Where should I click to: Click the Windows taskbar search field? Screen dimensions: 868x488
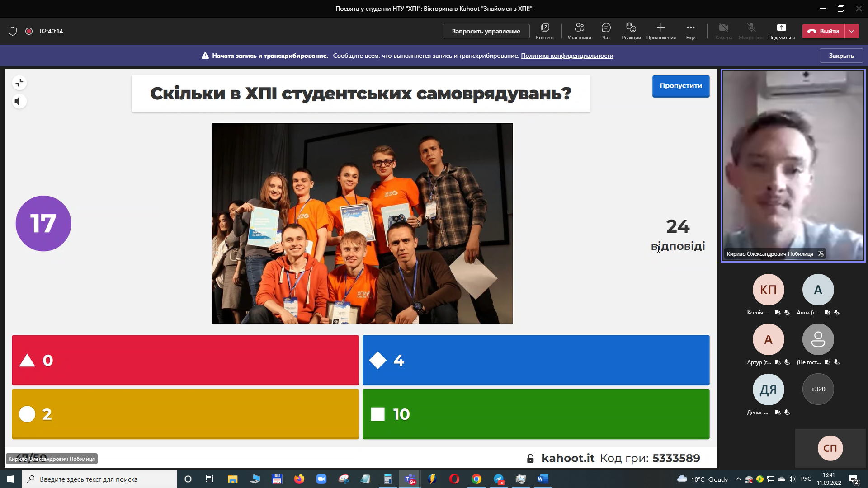tap(99, 479)
